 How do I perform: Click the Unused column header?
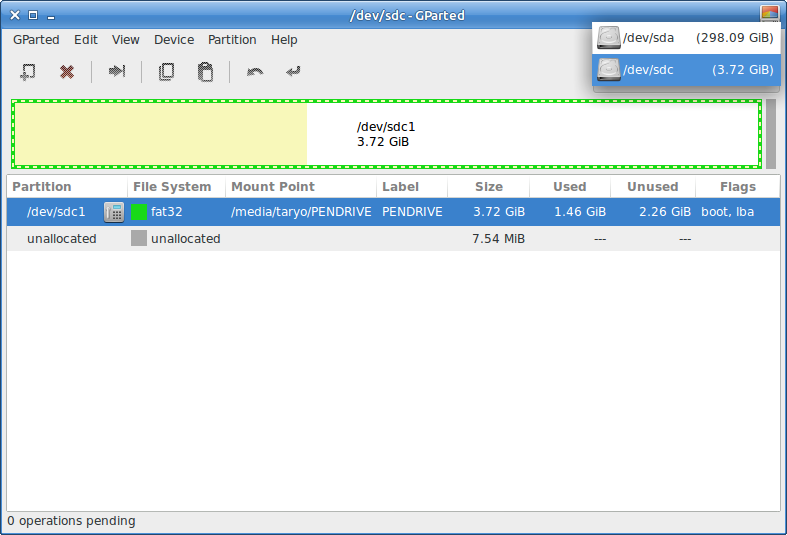[x=652, y=187]
